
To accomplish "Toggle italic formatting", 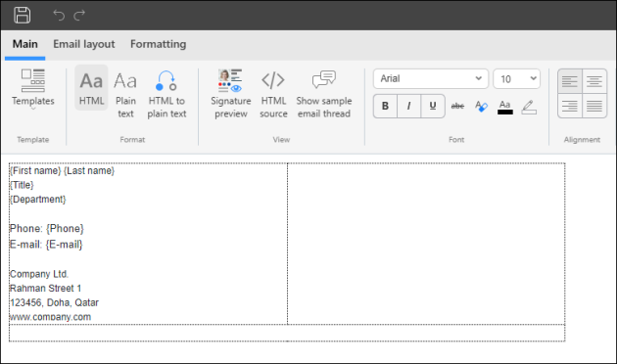I will tap(408, 106).
